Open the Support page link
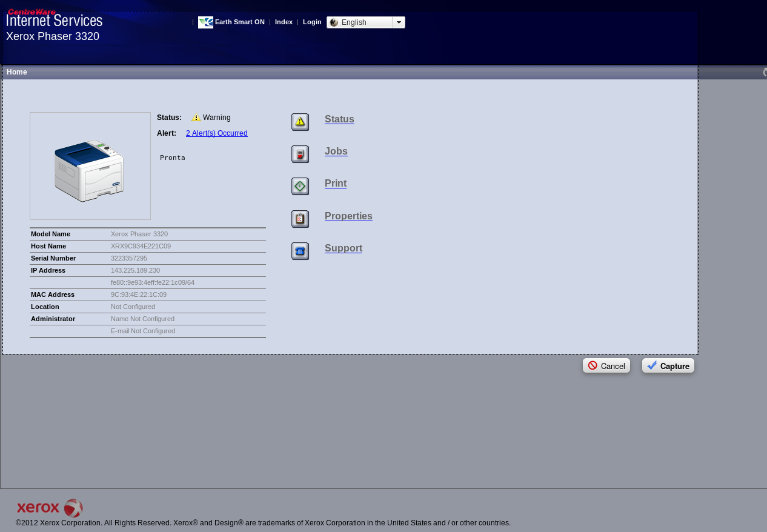Image resolution: width=767 pixels, height=532 pixels. click(x=344, y=248)
